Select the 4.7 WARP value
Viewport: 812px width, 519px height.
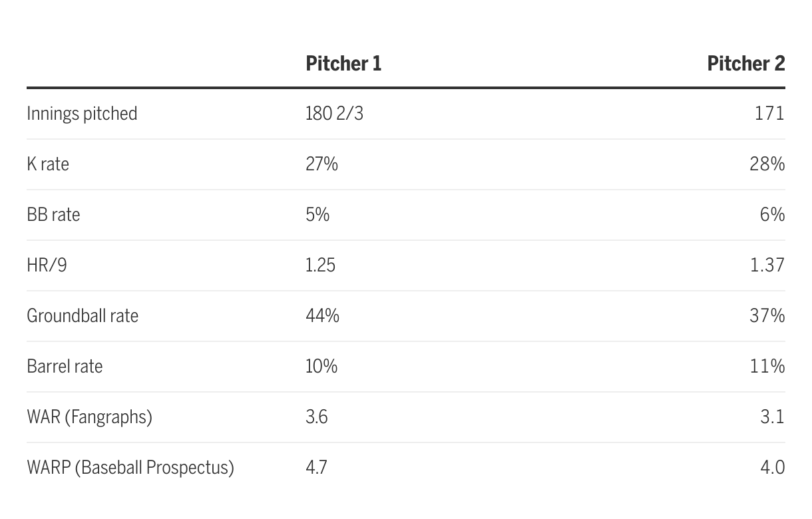point(316,468)
